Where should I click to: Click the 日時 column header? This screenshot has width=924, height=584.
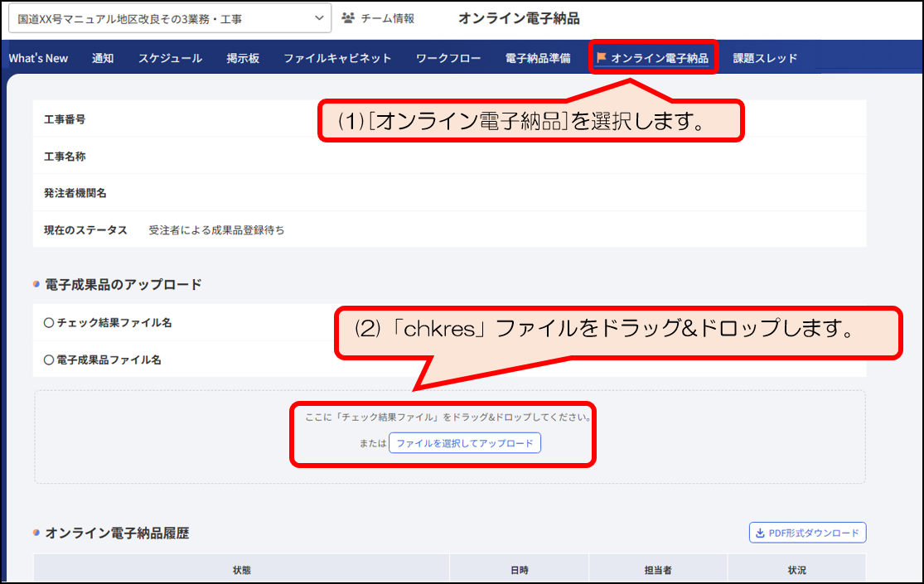519,570
